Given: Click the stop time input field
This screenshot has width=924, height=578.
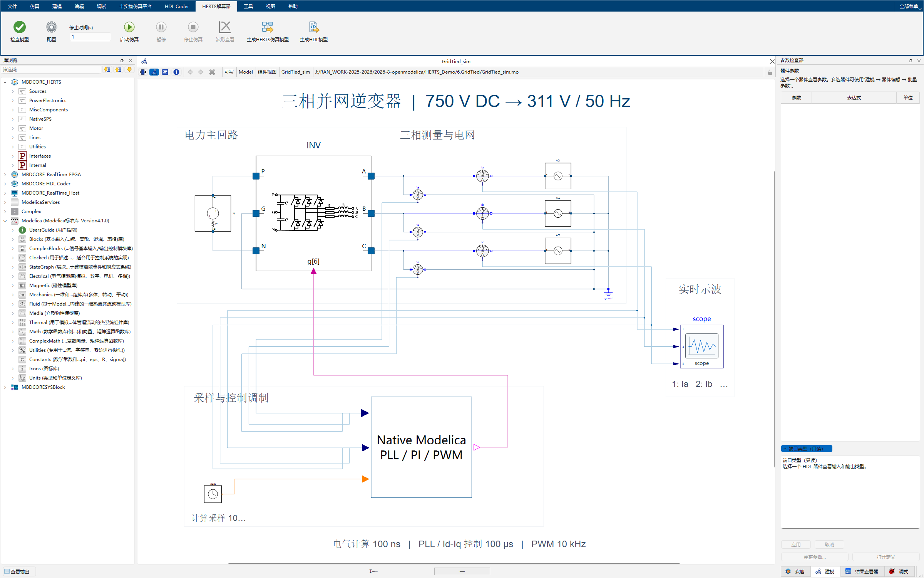Looking at the screenshot, I should point(90,37).
